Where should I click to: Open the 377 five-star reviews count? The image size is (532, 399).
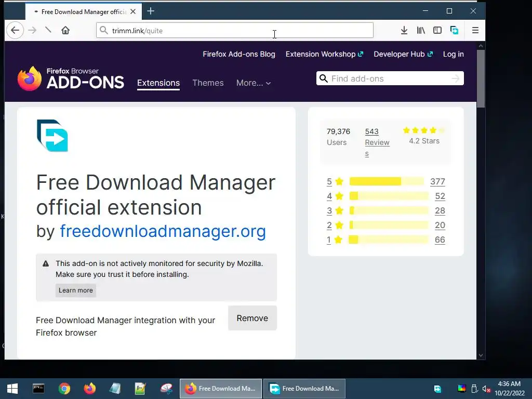437,181
